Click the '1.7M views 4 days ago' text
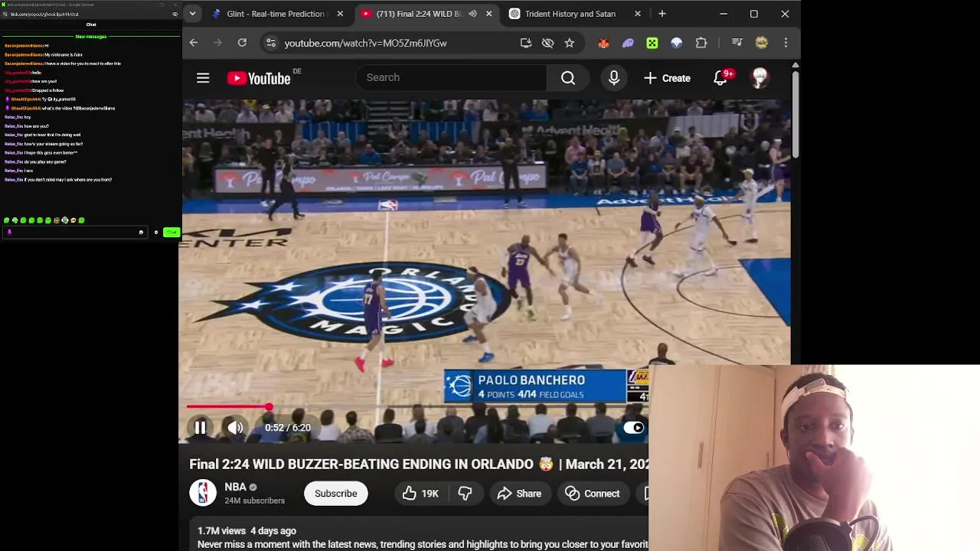980x551 pixels. (x=247, y=530)
